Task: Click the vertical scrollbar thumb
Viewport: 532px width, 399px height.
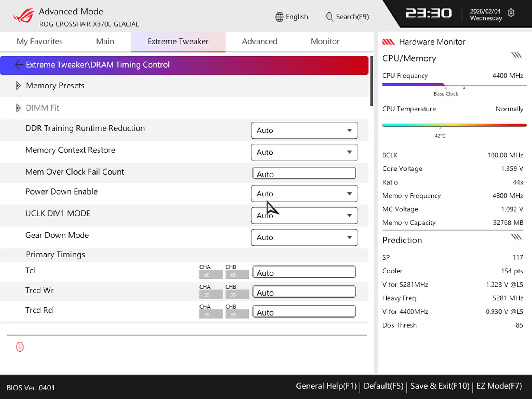Action: tap(372, 81)
